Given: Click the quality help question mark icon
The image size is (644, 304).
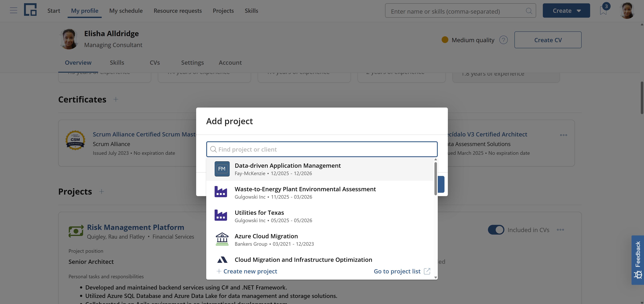Looking at the screenshot, I should (x=503, y=40).
